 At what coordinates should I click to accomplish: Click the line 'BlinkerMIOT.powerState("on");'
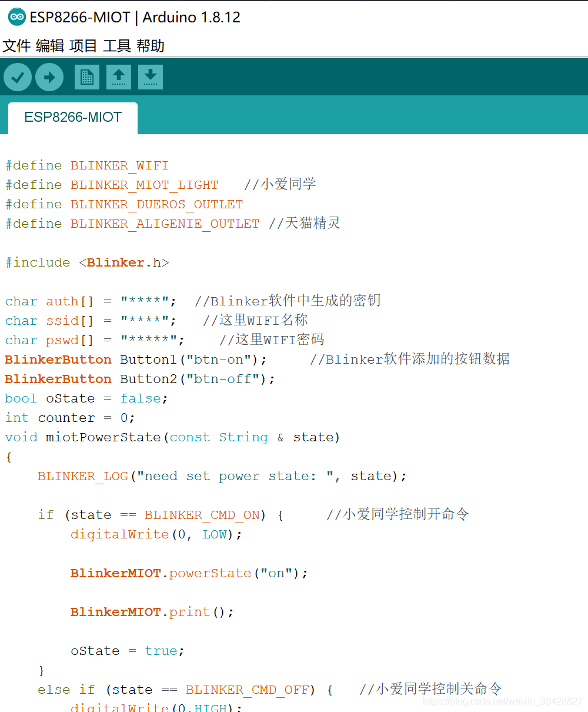(189, 573)
